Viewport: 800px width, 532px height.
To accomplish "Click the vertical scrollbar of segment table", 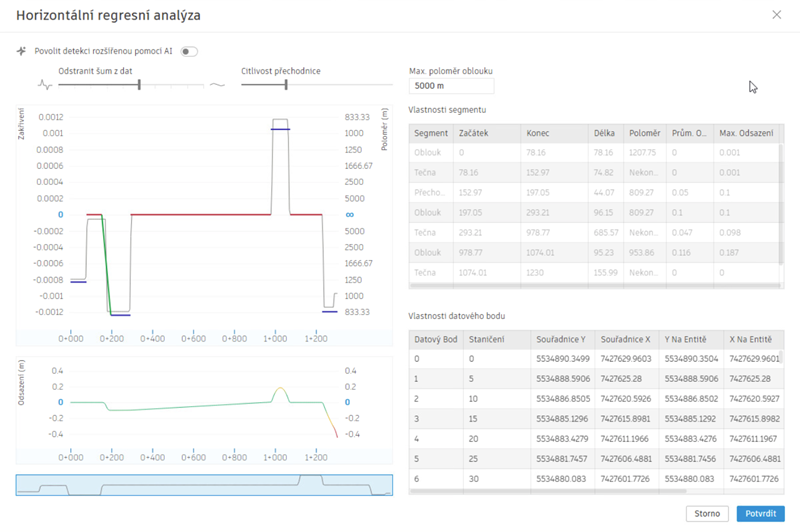I will [x=781, y=204].
